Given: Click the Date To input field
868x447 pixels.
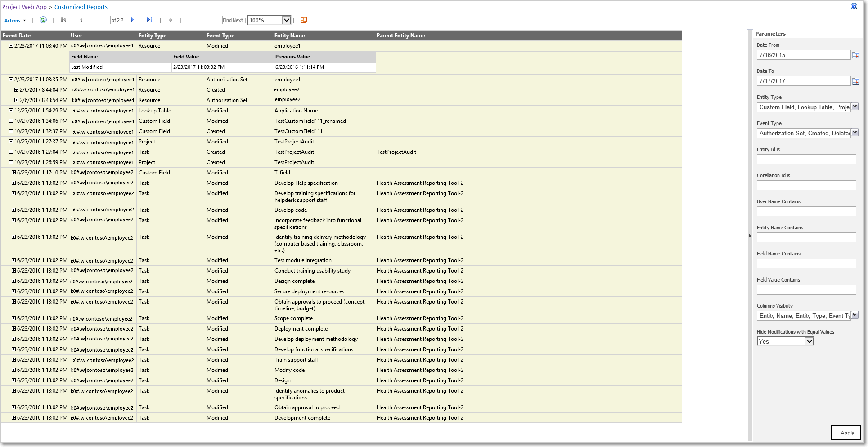Looking at the screenshot, I should [803, 81].
